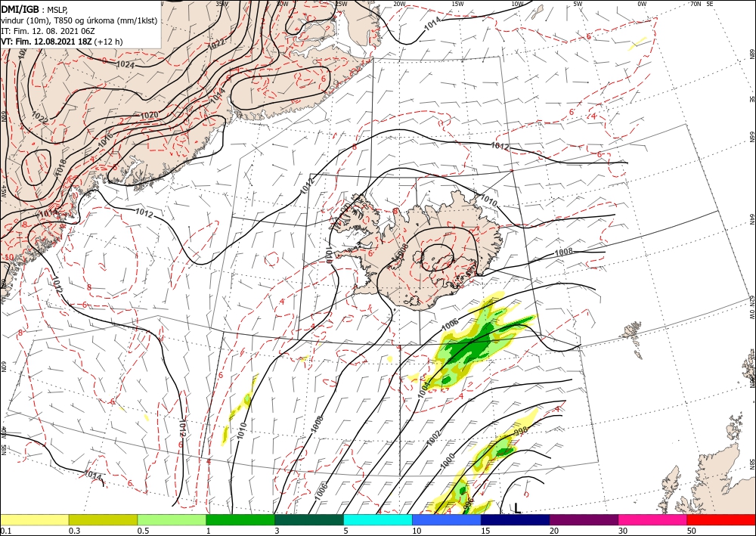Click legend scale value '15'

coord(485,531)
